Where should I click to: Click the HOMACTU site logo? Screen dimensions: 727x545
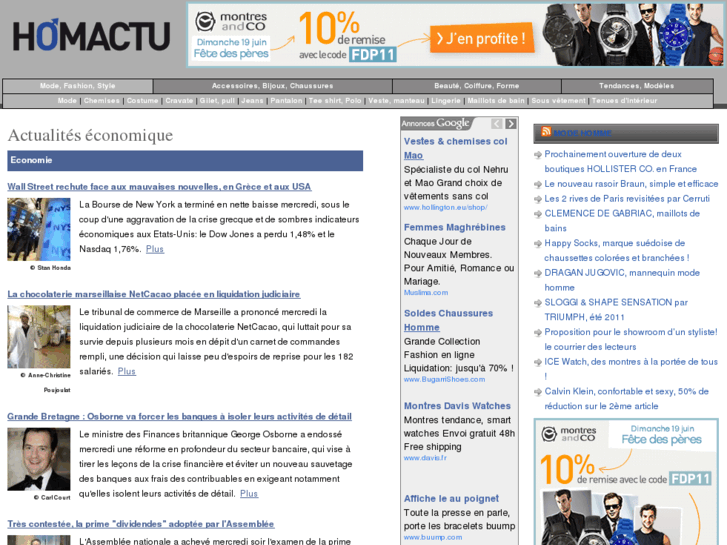coord(92,36)
